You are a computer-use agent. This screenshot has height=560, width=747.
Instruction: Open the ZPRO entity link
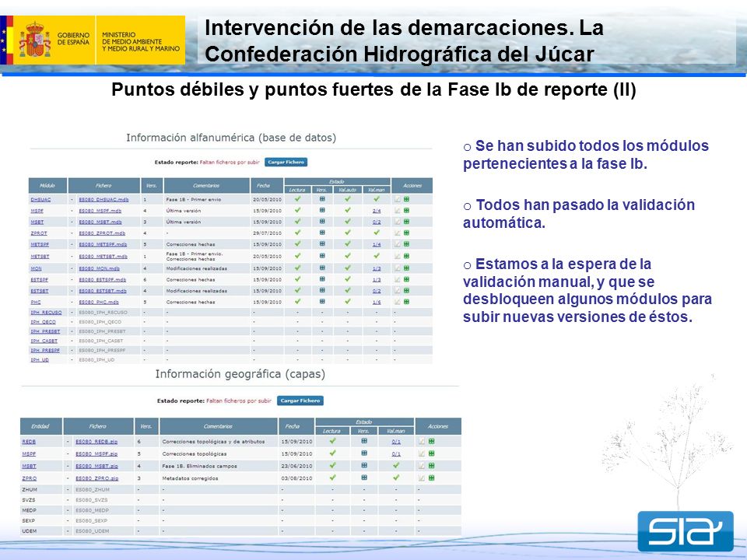pyautogui.click(x=29, y=478)
